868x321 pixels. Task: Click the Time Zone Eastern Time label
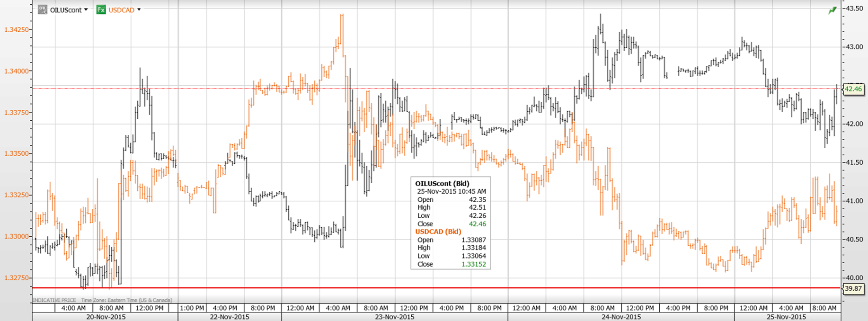click(126, 300)
